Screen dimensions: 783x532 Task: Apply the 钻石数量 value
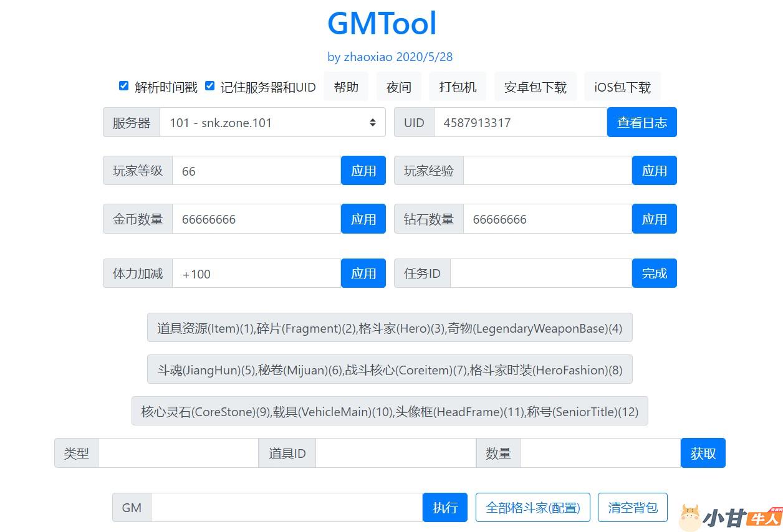(654, 219)
